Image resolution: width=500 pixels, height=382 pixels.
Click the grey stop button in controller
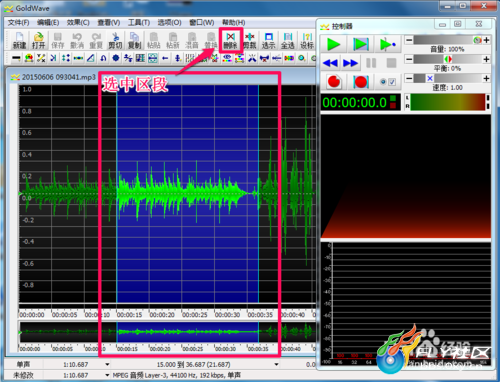[391, 63]
